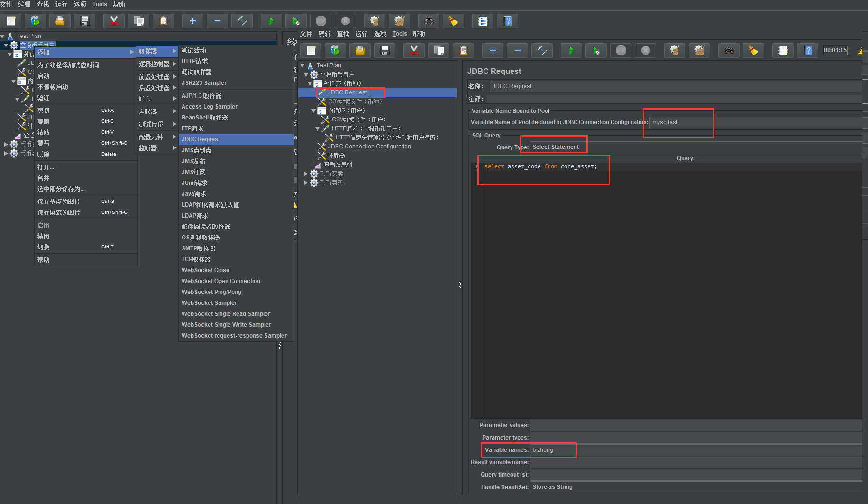
Task: Click Cut scissors icon in JDBC Request window toolbar
Action: (414, 50)
